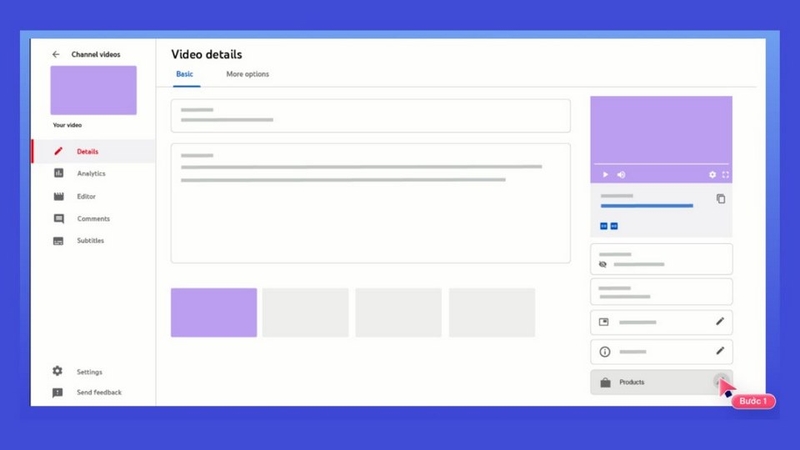
Task: Click the Settings gear icon
Action: pos(58,371)
